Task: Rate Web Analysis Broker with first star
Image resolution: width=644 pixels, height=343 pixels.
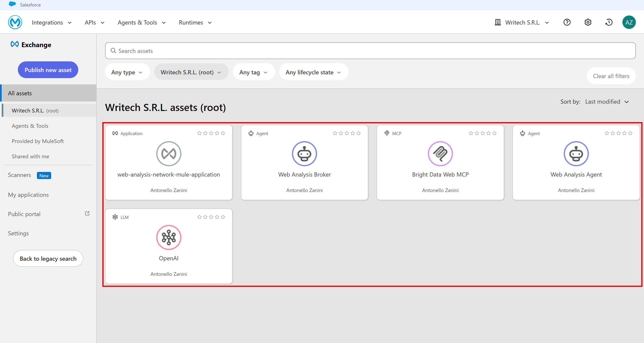Action: [335, 133]
